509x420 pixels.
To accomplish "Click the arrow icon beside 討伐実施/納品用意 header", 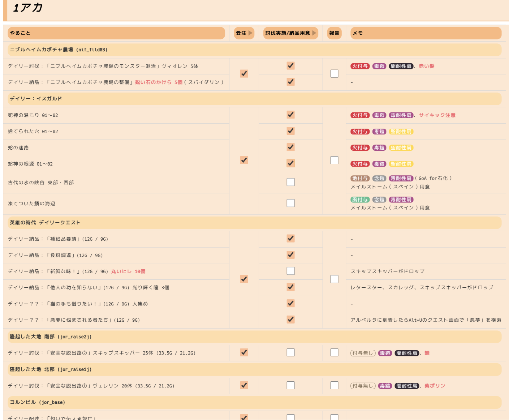I will [x=314, y=33].
